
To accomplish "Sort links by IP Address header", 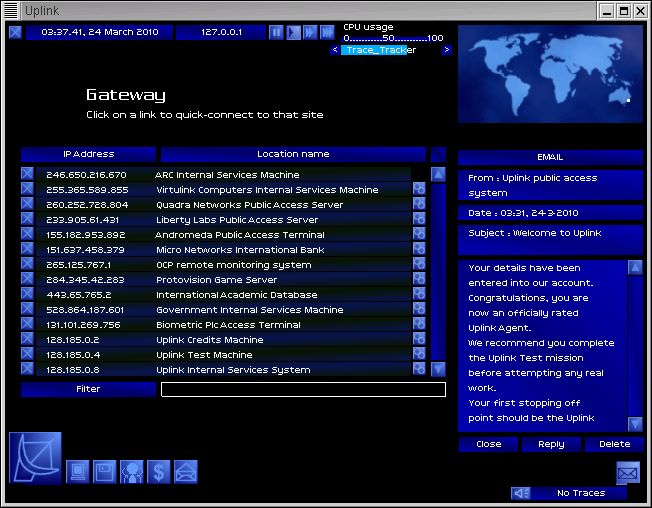I will pos(89,154).
